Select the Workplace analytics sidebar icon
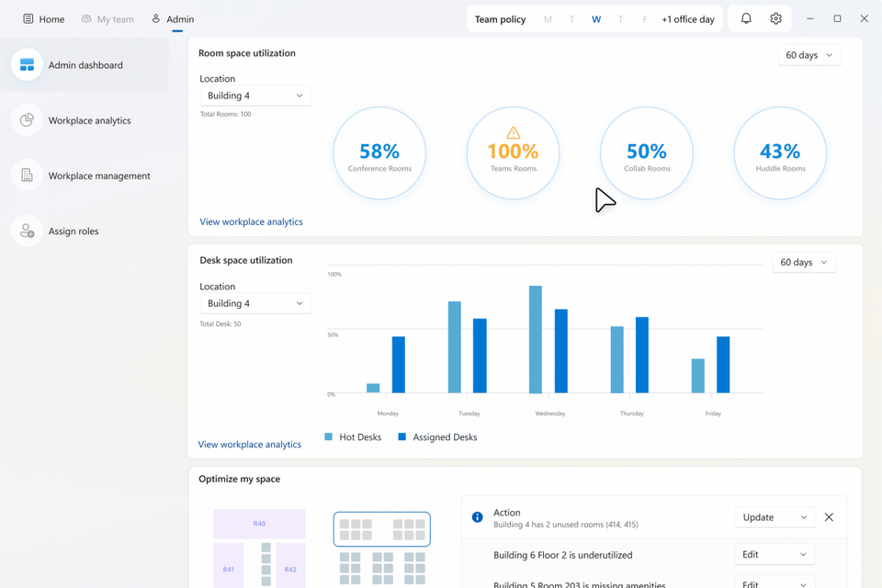Viewport: 882px width, 588px height. click(x=27, y=120)
